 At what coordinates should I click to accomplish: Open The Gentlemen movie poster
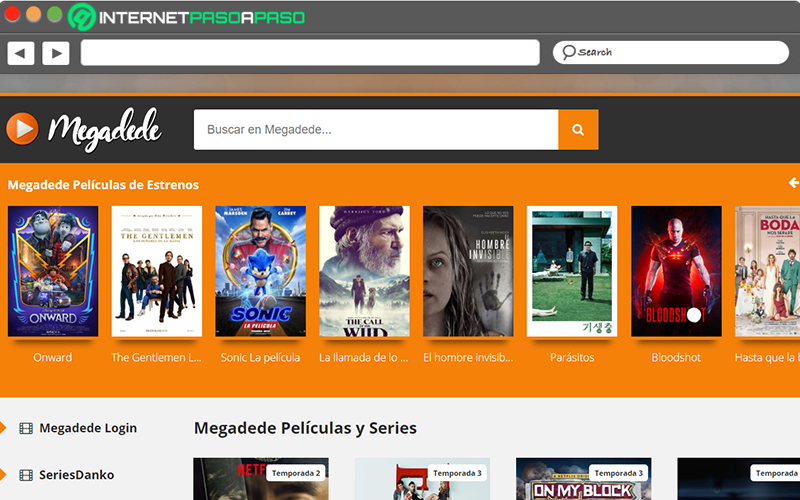point(157,271)
